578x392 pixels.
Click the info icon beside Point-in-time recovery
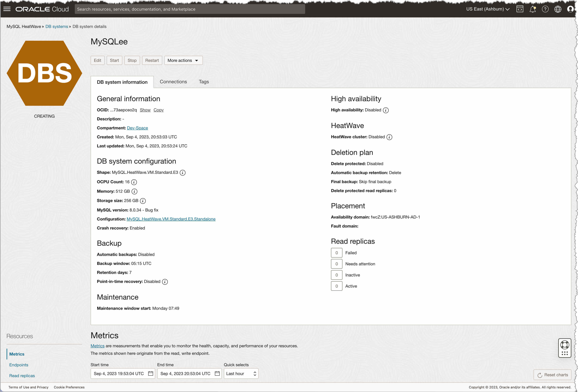165,282
